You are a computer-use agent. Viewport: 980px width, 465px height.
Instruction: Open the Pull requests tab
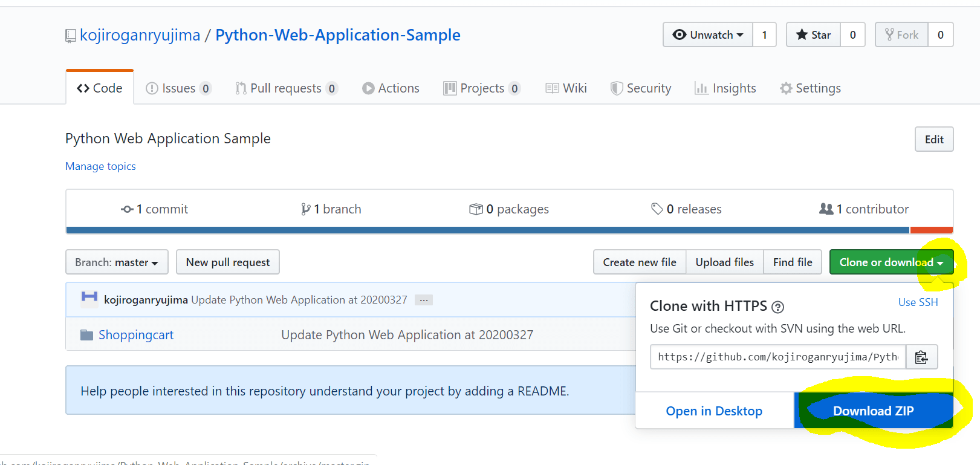point(287,88)
